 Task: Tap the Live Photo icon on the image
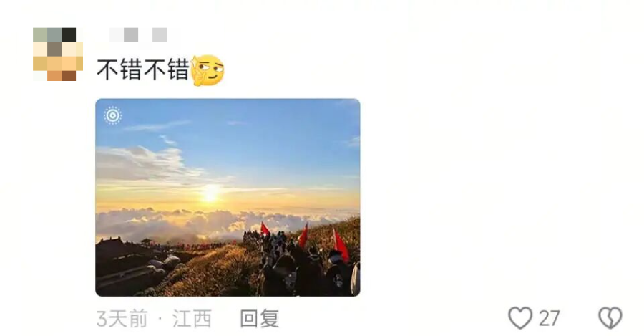tap(113, 115)
